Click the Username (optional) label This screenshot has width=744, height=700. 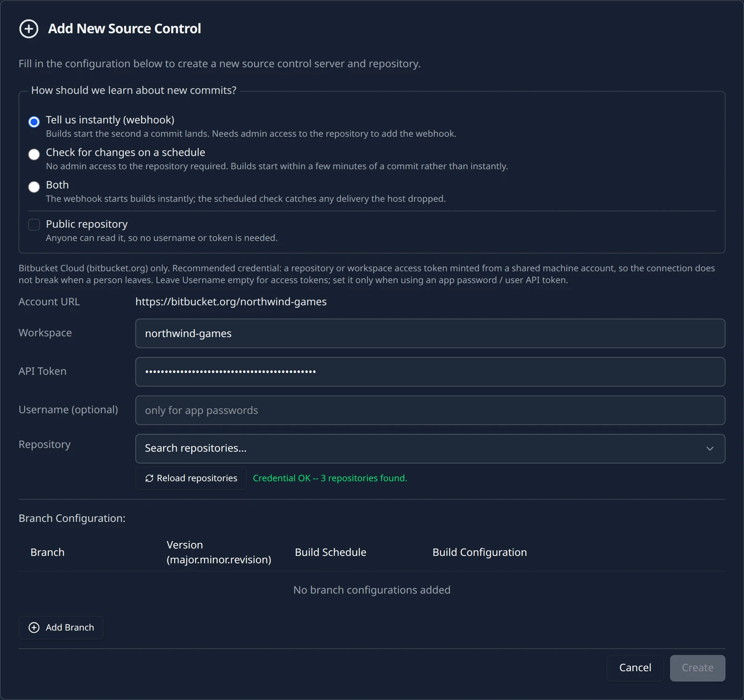tap(68, 409)
